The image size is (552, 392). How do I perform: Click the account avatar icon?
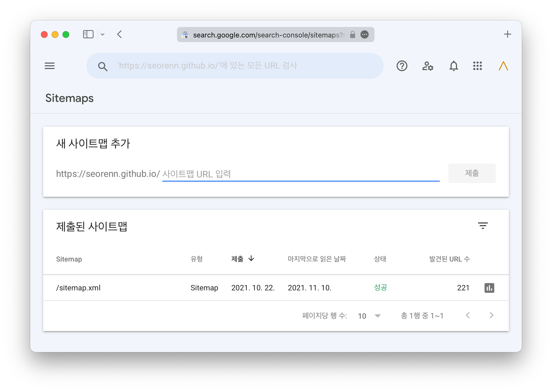pos(503,66)
